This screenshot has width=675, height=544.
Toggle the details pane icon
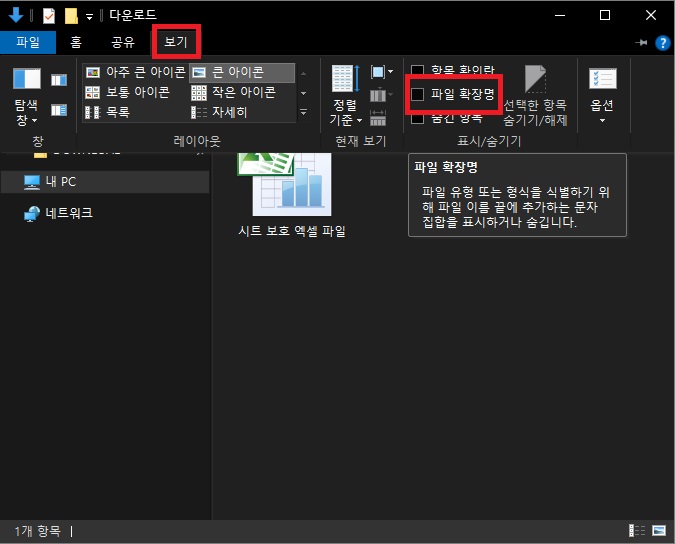tap(59, 110)
